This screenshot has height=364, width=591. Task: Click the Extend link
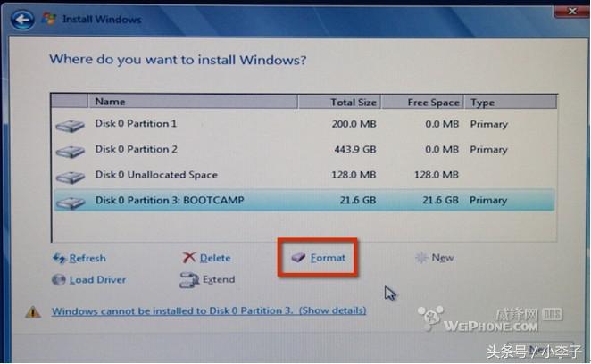tap(219, 279)
